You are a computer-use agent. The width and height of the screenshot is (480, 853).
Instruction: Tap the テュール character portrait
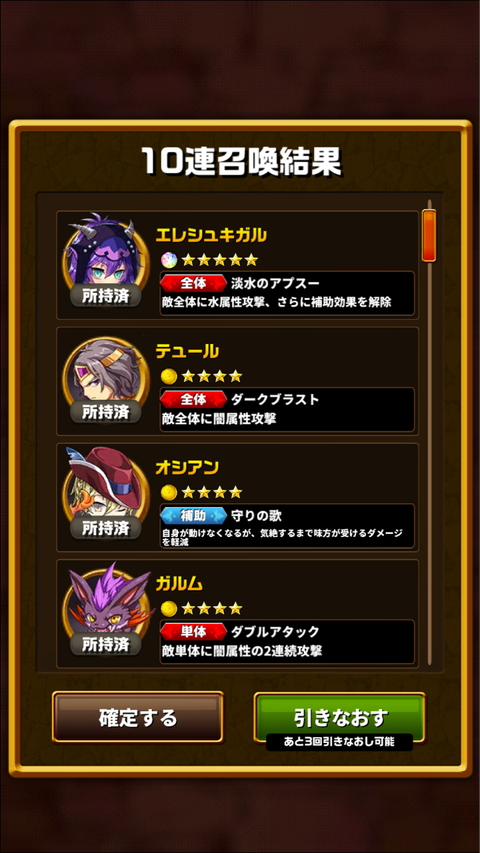click(x=105, y=375)
